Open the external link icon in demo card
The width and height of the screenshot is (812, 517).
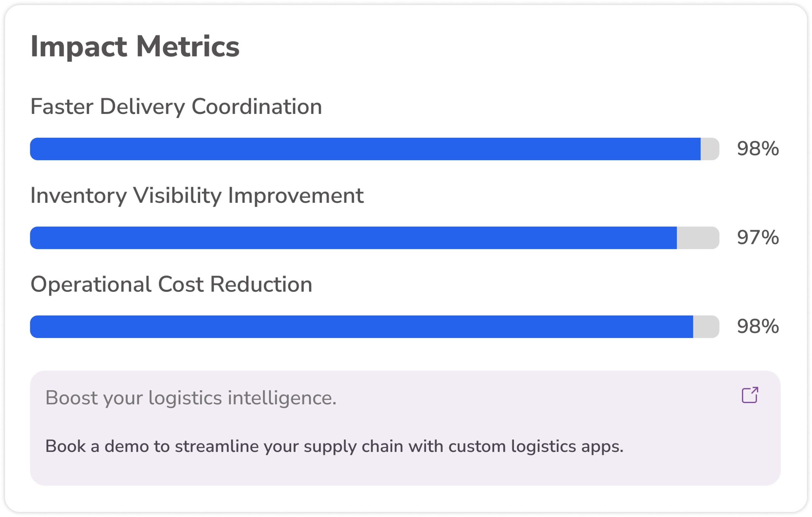tap(750, 395)
